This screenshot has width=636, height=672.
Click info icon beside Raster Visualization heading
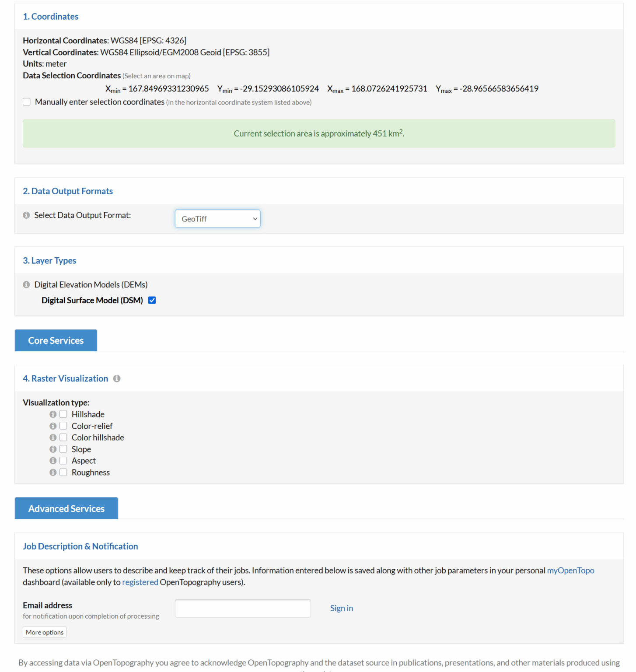click(x=117, y=379)
